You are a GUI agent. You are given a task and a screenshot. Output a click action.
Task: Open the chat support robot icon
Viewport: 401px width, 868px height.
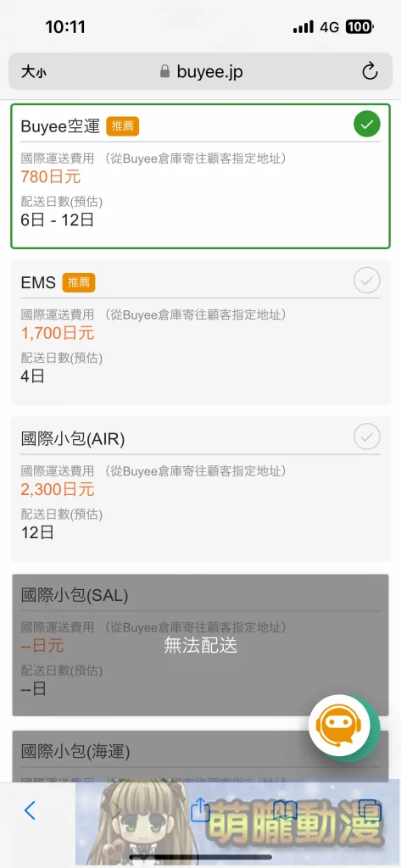click(x=339, y=726)
